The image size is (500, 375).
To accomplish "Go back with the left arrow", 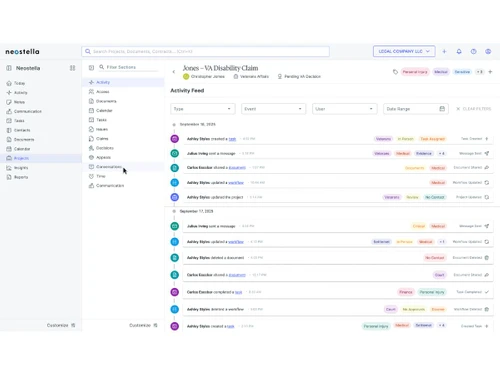I will click(x=174, y=72).
